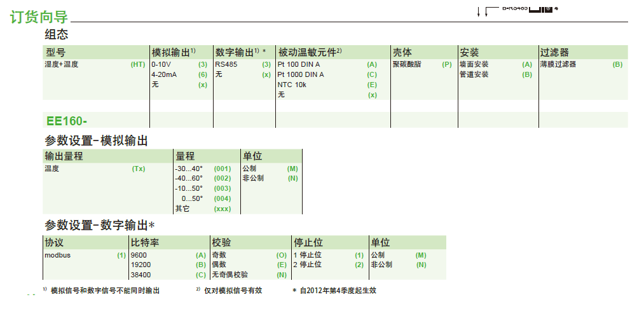Select the 管道安装 mounting option

[474, 75]
